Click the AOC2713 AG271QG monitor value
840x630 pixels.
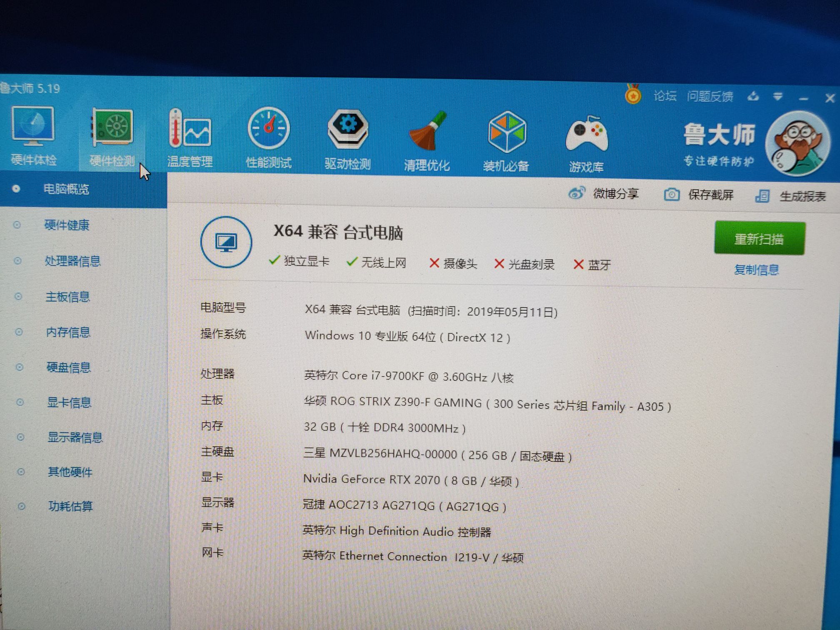pyautogui.click(x=404, y=505)
